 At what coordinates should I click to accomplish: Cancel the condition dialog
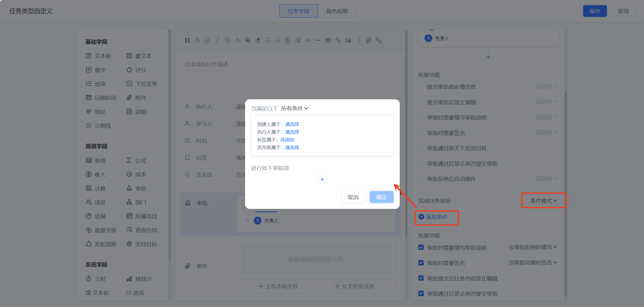(x=353, y=197)
